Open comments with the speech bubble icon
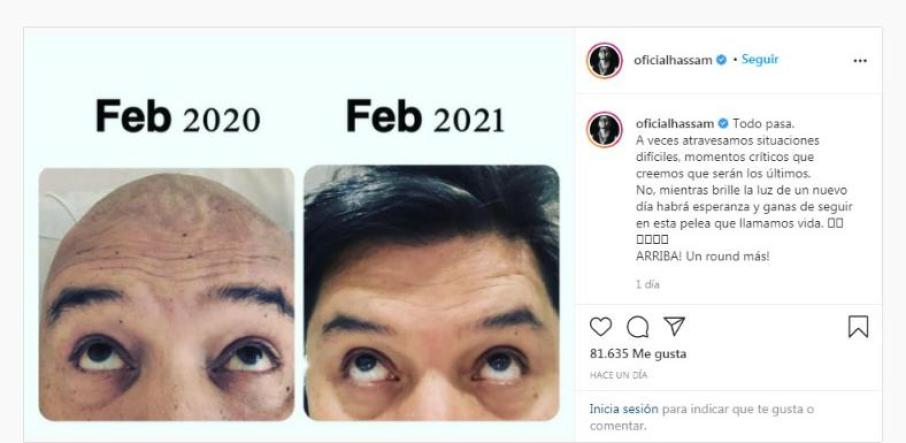The width and height of the screenshot is (906, 443). (637, 327)
